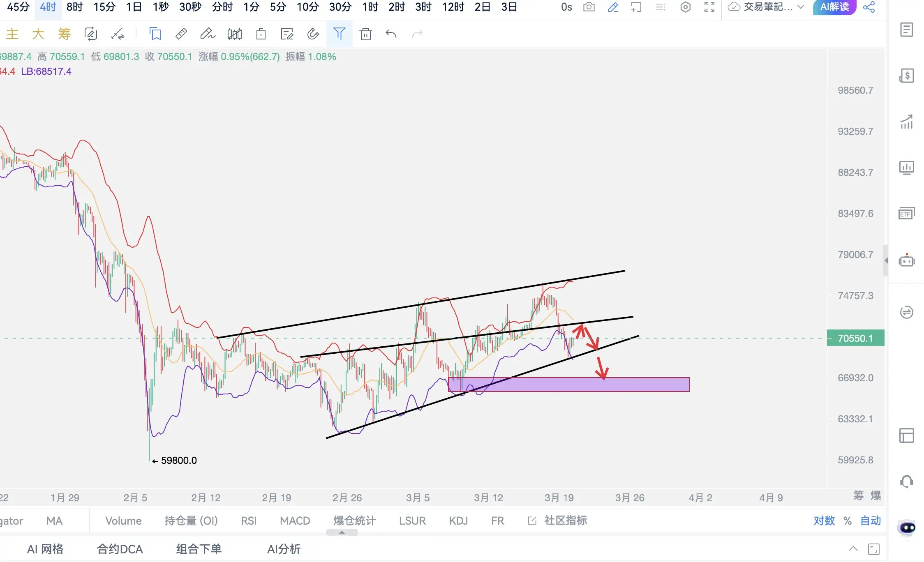
Task: Click the share icon at top right
Action: [x=869, y=7]
